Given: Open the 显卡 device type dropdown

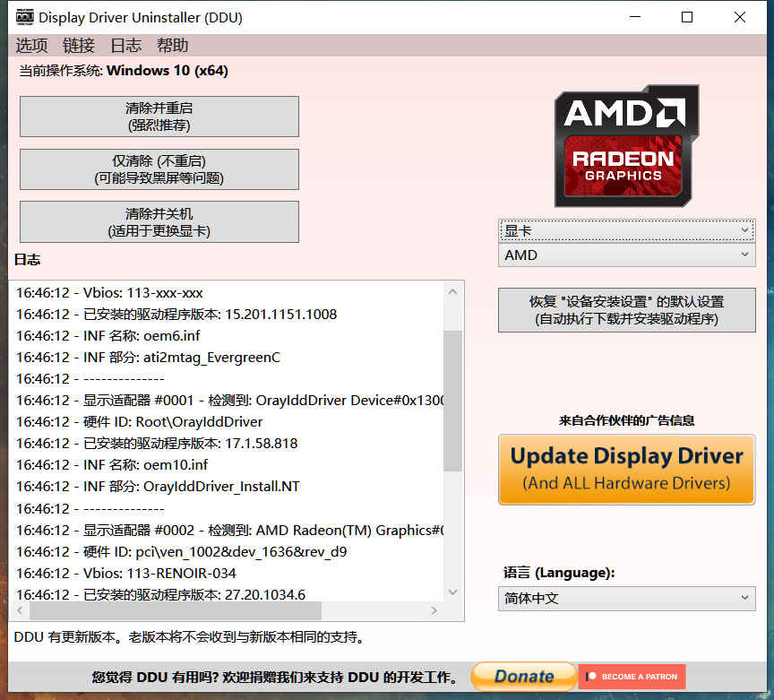Looking at the screenshot, I should click(626, 230).
